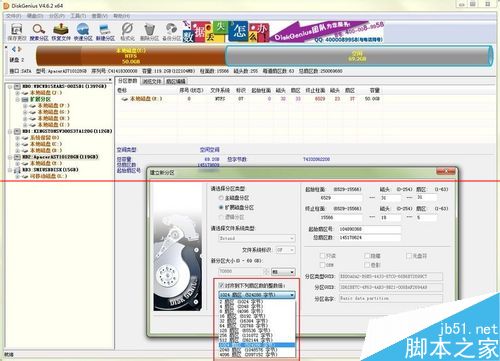Select extended partition (扩展磁盘分区) radio button
Image resolution: width=500 pixels, height=361 pixels.
point(221,207)
